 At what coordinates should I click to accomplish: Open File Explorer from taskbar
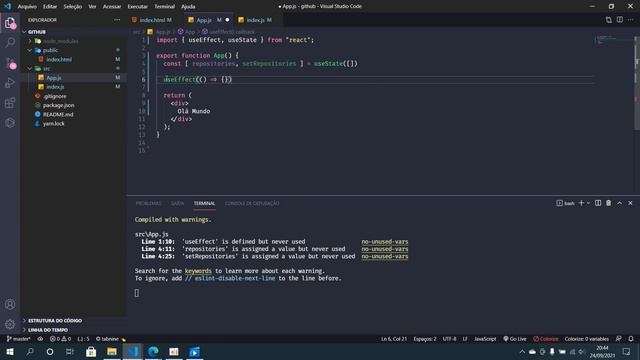click(112, 352)
